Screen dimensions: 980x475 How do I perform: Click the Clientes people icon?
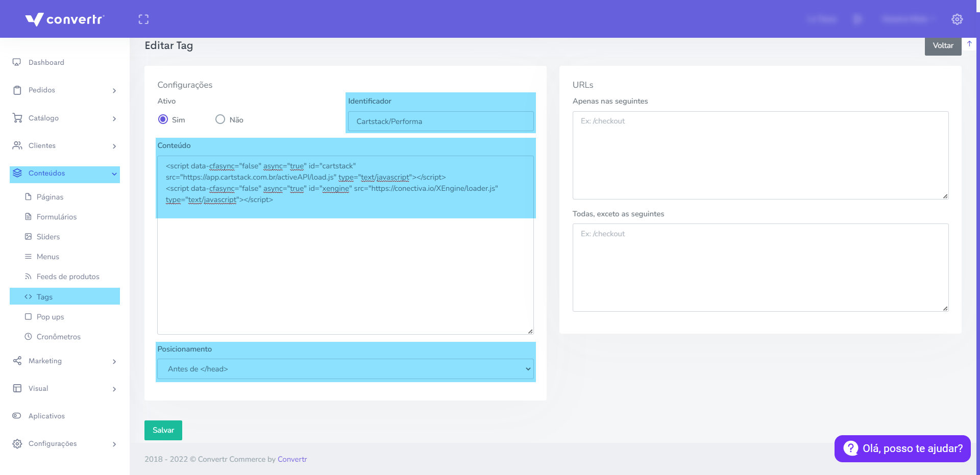pyautogui.click(x=17, y=145)
